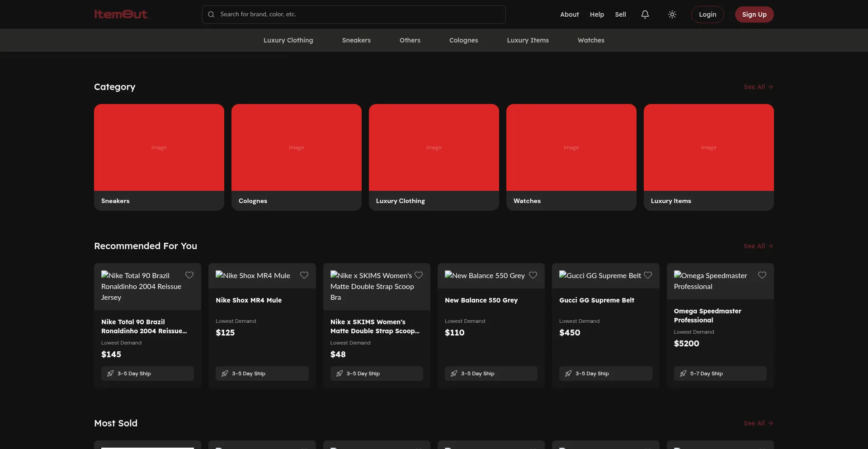The width and height of the screenshot is (868, 449).
Task: Click heart on New Balance 550 Grey
Action: click(x=533, y=275)
